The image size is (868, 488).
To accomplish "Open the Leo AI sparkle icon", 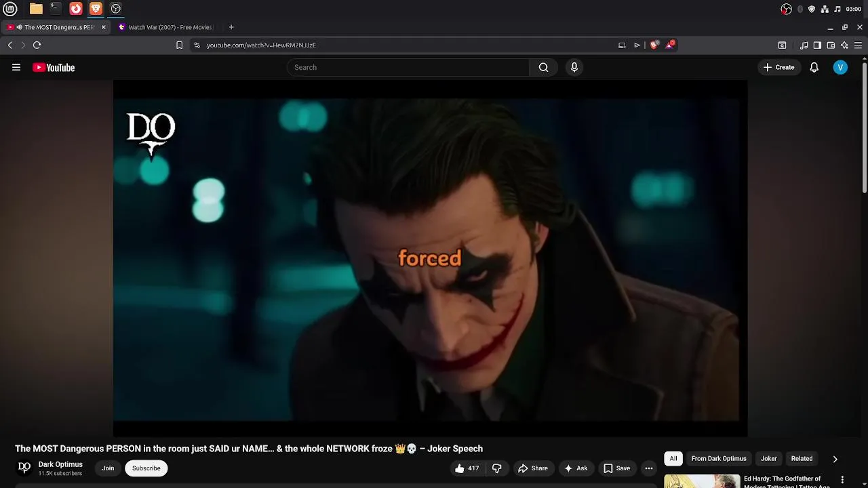I will [x=844, y=45].
